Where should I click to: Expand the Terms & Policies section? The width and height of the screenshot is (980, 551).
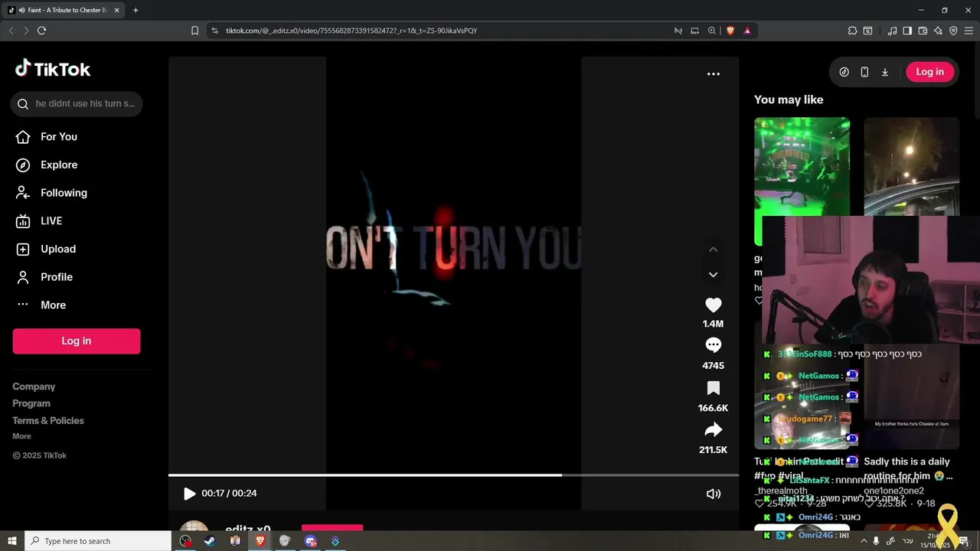pyautogui.click(x=48, y=420)
